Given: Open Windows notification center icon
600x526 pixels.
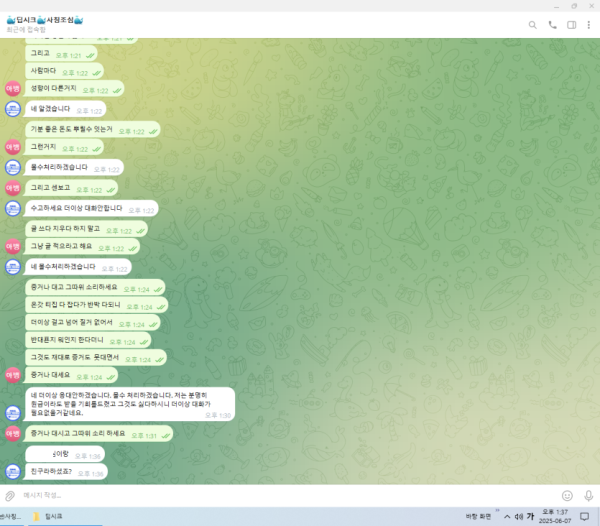Looking at the screenshot, I should 584,517.
